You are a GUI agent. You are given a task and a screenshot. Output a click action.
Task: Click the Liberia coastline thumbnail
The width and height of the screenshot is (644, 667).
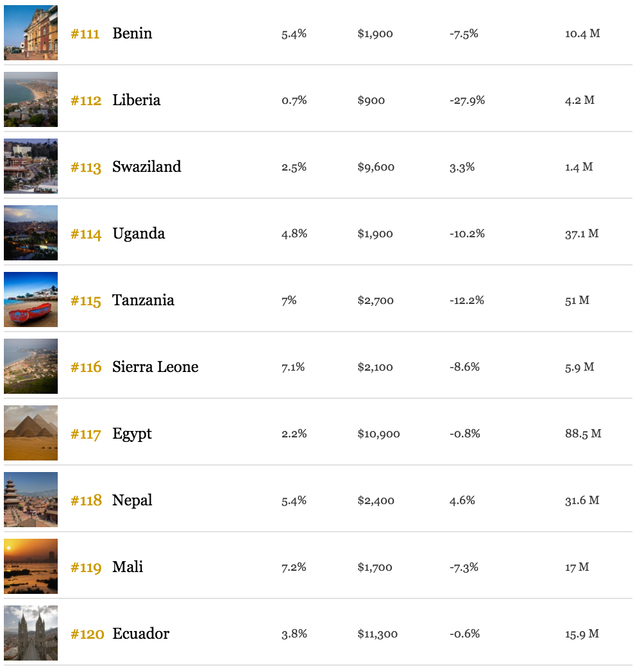(x=31, y=99)
